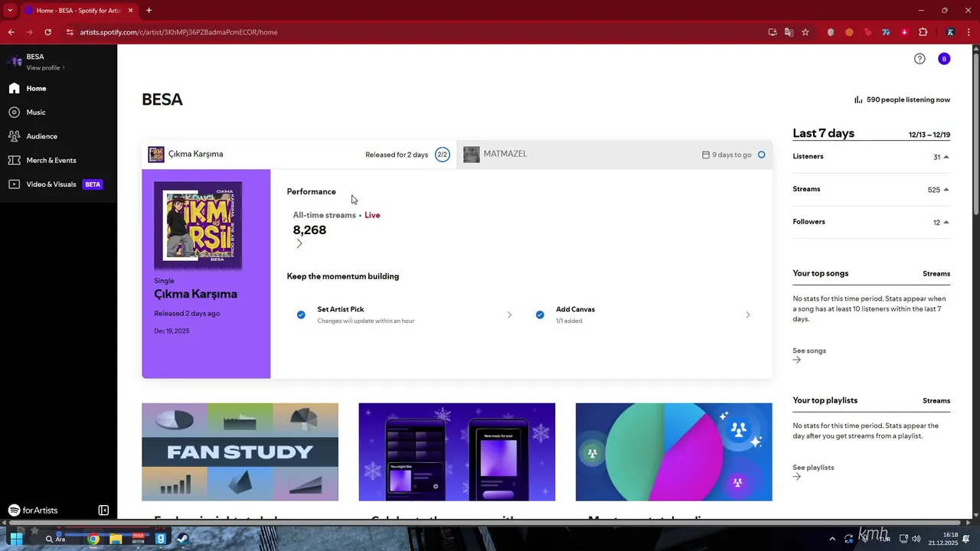Click the gray shield extension icon
The height and width of the screenshot is (551, 980).
coord(831,32)
